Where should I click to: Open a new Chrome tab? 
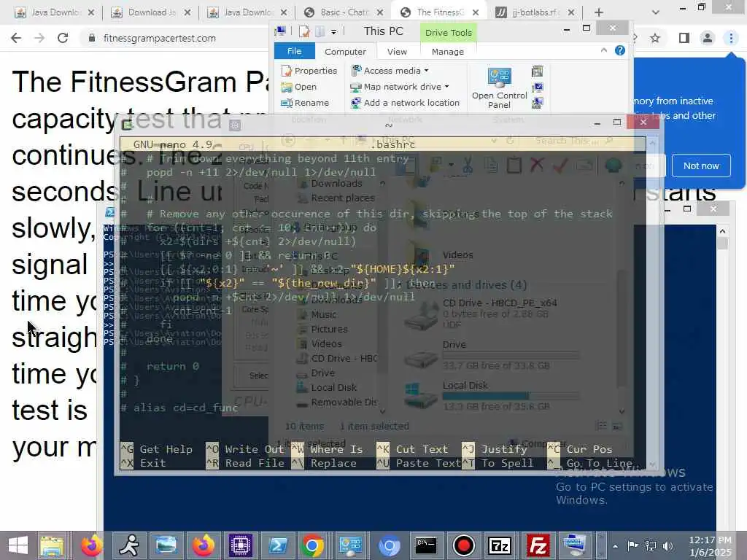599,12
